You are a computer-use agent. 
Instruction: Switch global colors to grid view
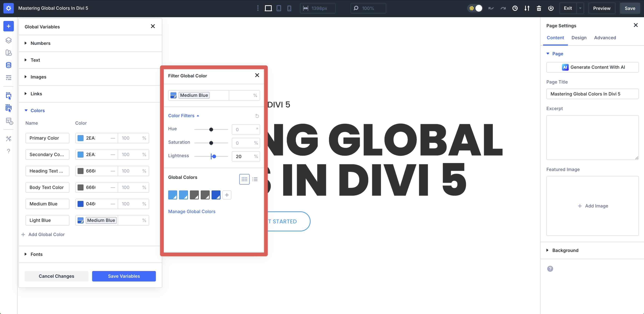tap(244, 179)
